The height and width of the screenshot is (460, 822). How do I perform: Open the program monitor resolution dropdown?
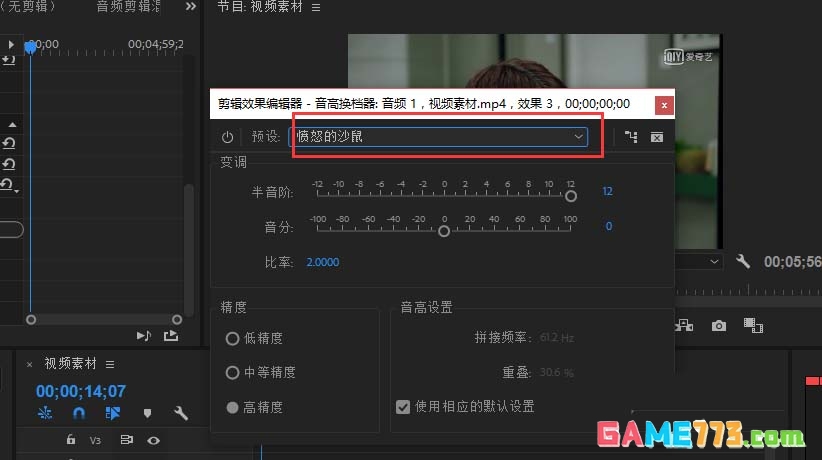699,261
